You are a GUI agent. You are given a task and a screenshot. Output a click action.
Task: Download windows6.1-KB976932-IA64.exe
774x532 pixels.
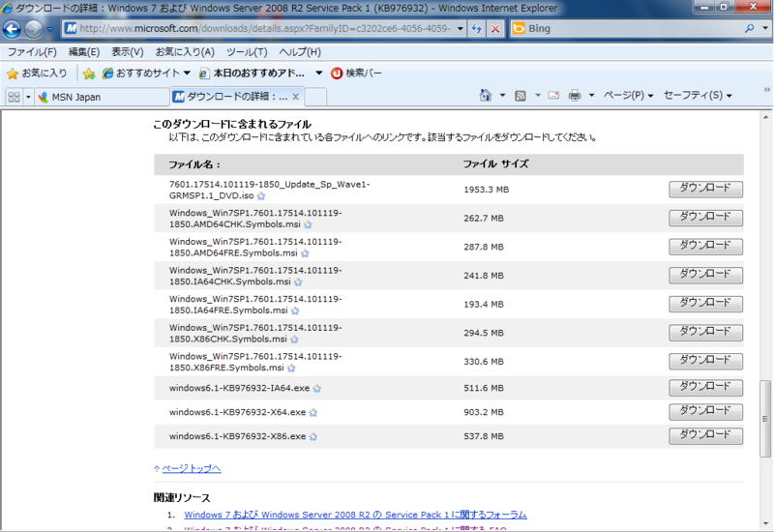point(705,387)
